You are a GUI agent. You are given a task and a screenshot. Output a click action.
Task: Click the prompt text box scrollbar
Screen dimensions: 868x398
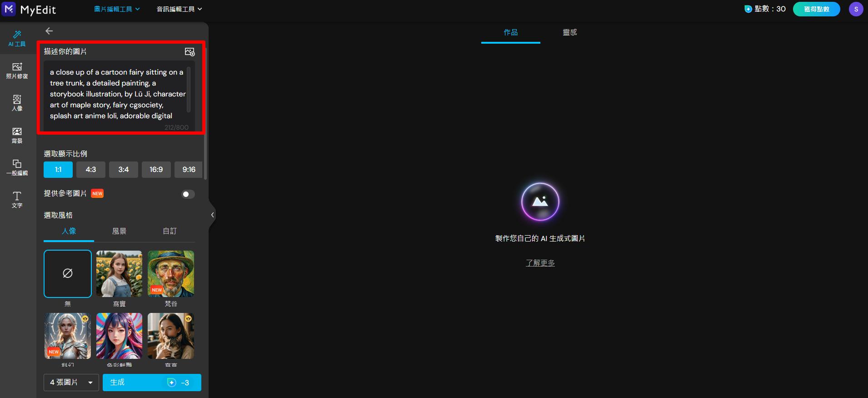tap(189, 90)
